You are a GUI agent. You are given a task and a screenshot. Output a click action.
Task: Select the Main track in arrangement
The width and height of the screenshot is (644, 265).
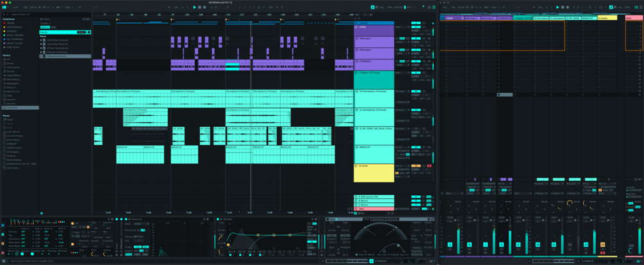(x=374, y=209)
